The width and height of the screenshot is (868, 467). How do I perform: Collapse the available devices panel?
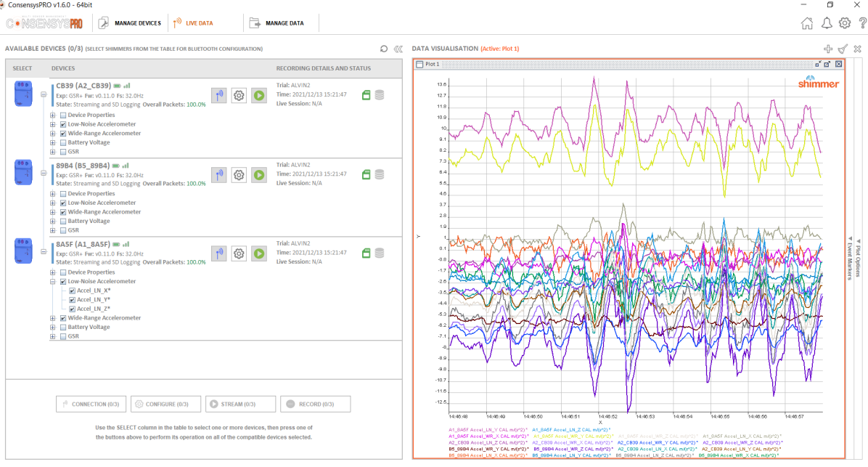[x=398, y=49]
